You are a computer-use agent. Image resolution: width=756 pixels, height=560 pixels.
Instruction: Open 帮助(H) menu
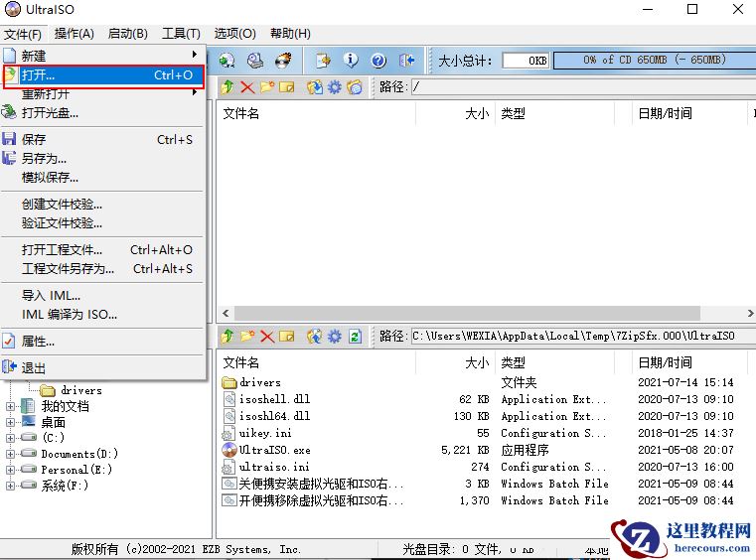290,34
